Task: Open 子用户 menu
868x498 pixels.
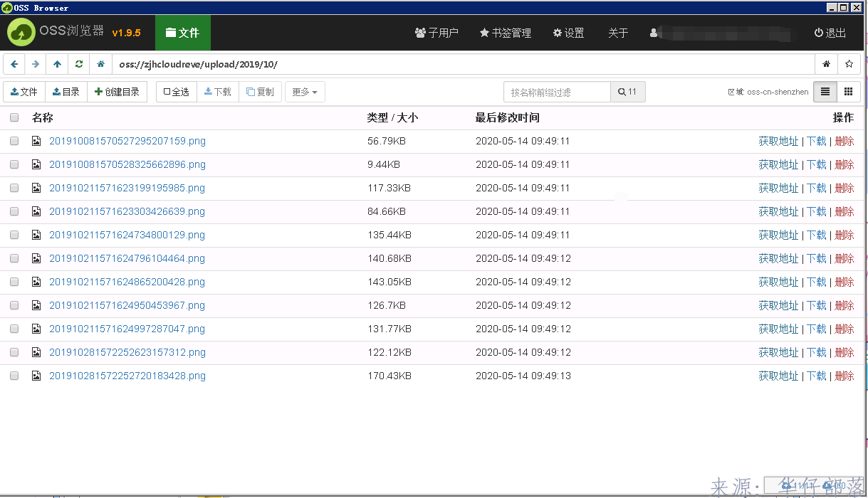Action: pos(436,33)
